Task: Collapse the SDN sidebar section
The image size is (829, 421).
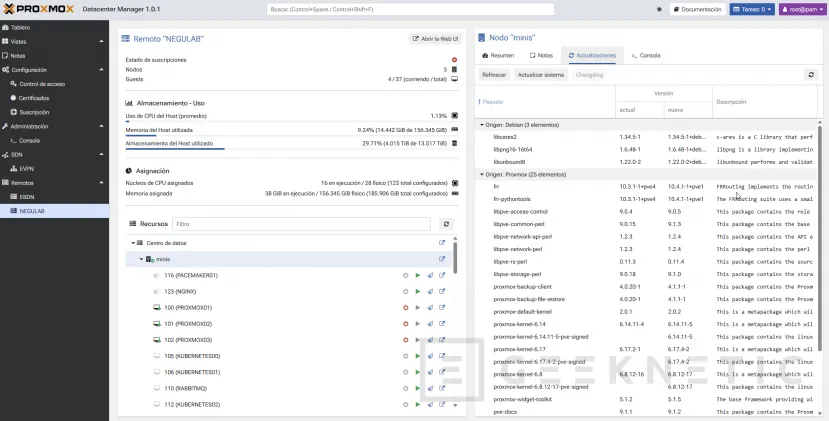Action: pyautogui.click(x=102, y=154)
